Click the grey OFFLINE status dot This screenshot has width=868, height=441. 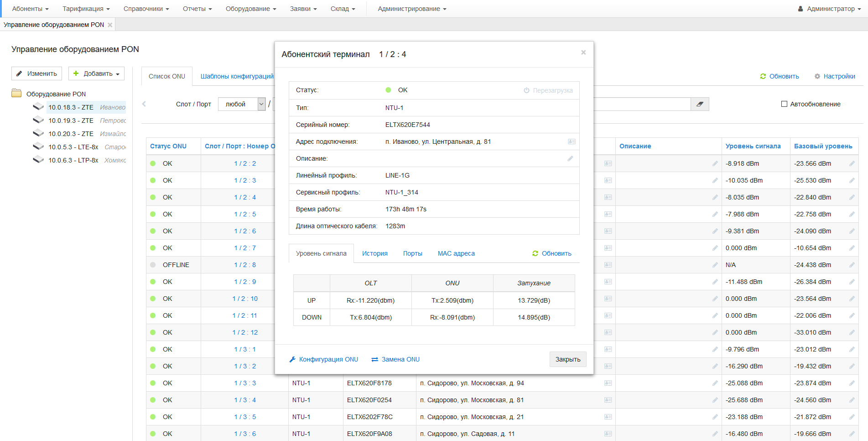coord(153,265)
